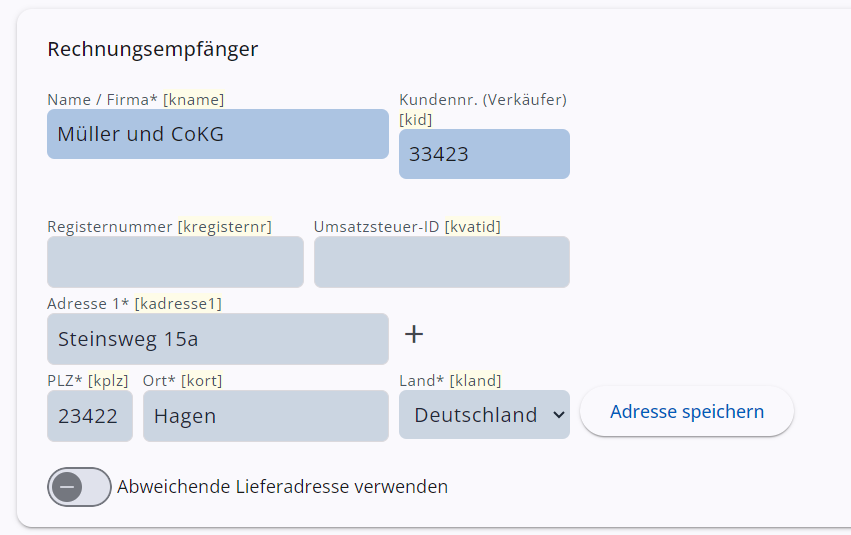Focus the Ort field showing Hagen
Screen dimensions: 851x535
265,416
